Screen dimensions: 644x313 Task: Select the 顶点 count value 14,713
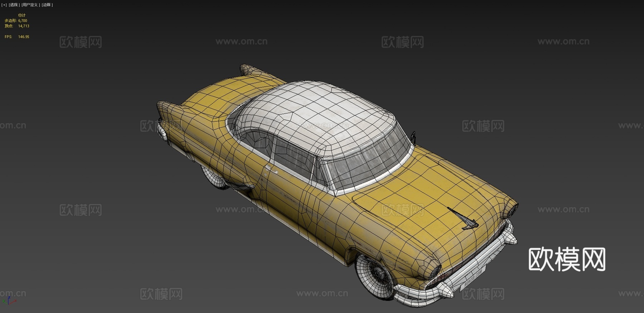(24, 26)
